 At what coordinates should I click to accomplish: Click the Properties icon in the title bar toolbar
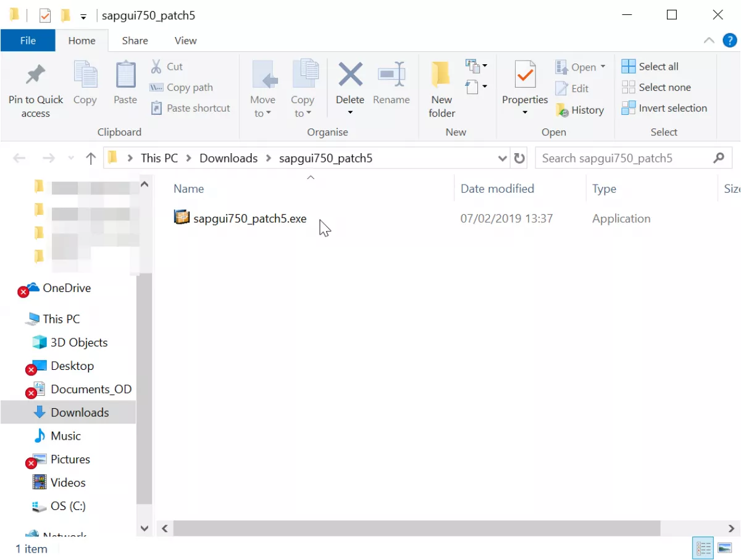pos(44,15)
